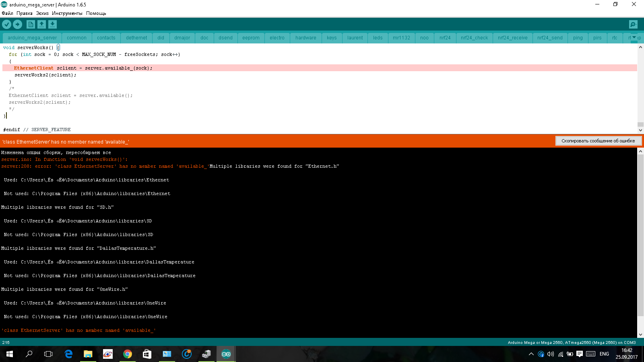The height and width of the screenshot is (362, 644).
Task: Switch ENG keyboard language indicator
Action: pyautogui.click(x=604, y=354)
